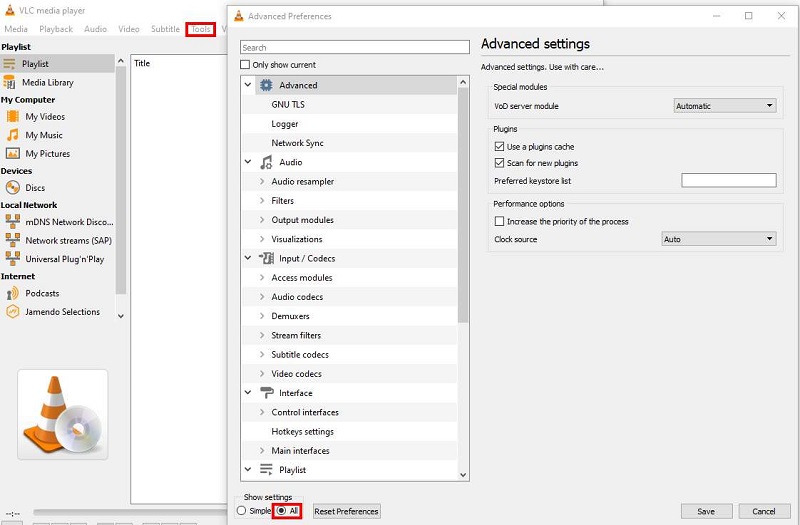Select mDNS Network Discovery icon
The height and width of the screenshot is (525, 800).
12,221
